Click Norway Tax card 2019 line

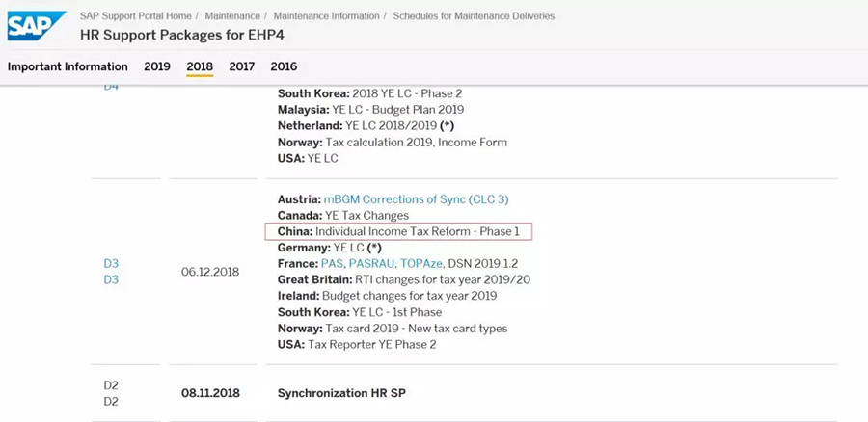click(x=393, y=329)
